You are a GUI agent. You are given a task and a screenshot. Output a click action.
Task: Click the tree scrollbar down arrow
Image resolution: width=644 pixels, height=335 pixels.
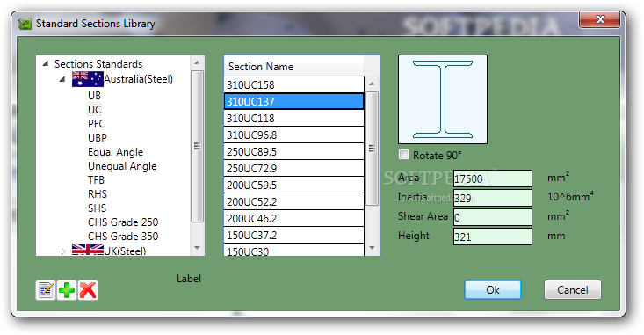click(197, 248)
